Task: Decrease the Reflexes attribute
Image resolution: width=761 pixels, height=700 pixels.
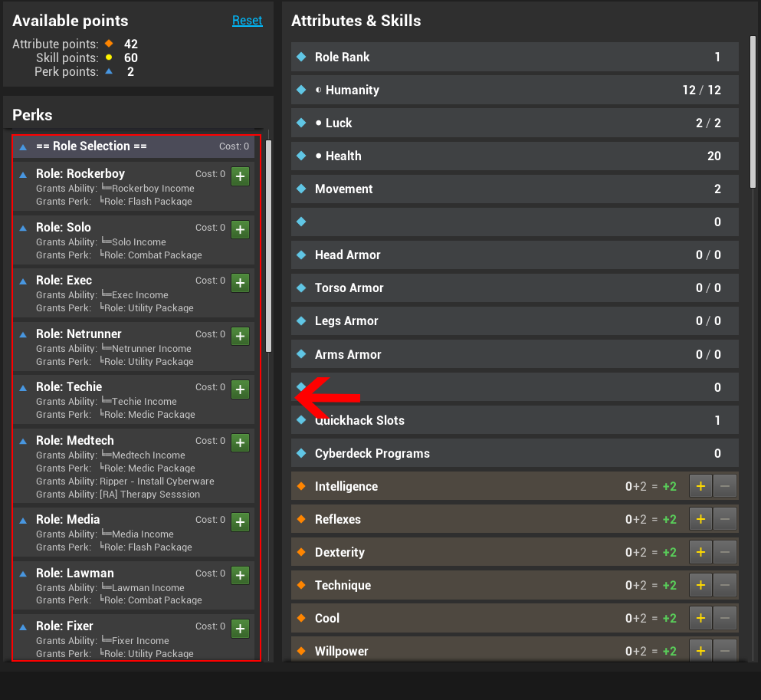Action: [726, 519]
